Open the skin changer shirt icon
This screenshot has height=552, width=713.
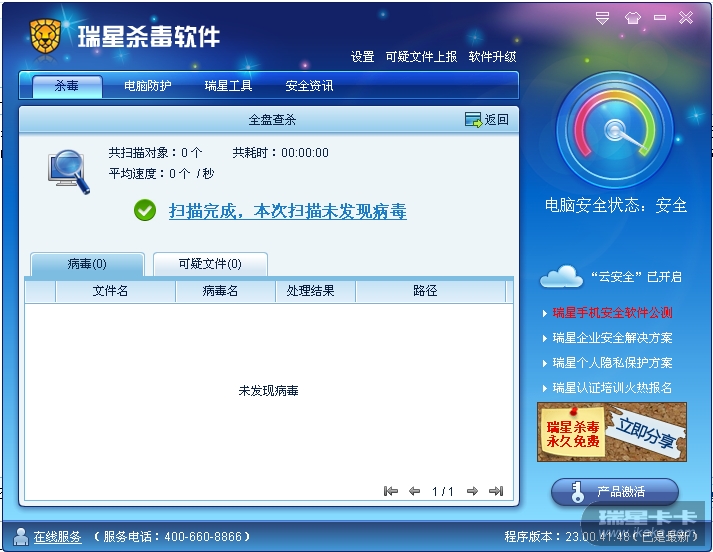633,18
